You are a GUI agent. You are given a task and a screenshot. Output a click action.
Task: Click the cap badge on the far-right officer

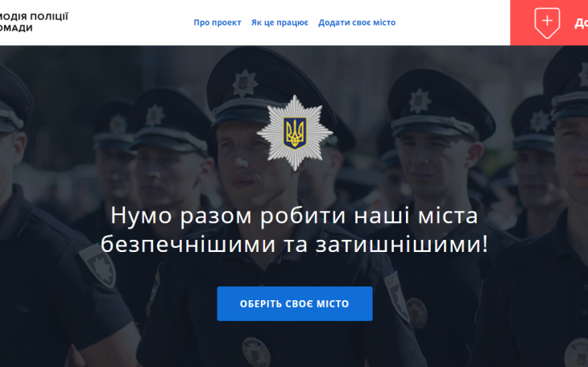pos(584,74)
